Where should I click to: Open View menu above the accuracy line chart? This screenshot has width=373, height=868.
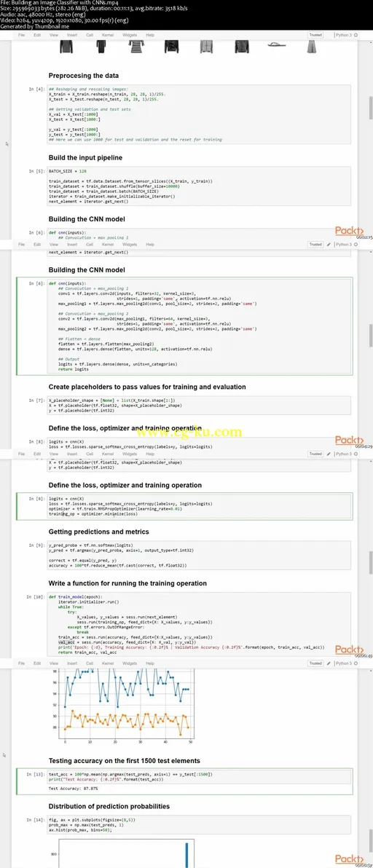(54, 663)
